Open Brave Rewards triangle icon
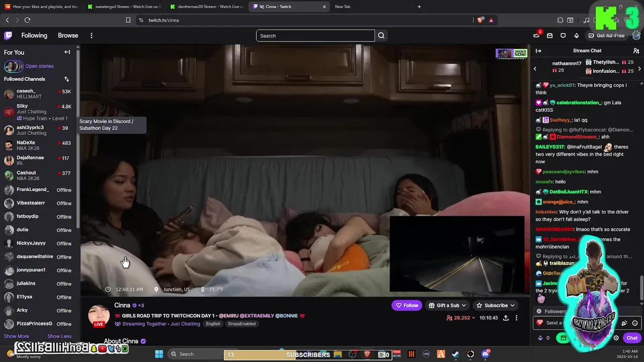Viewport: 644px width, 362px height. [491, 20]
